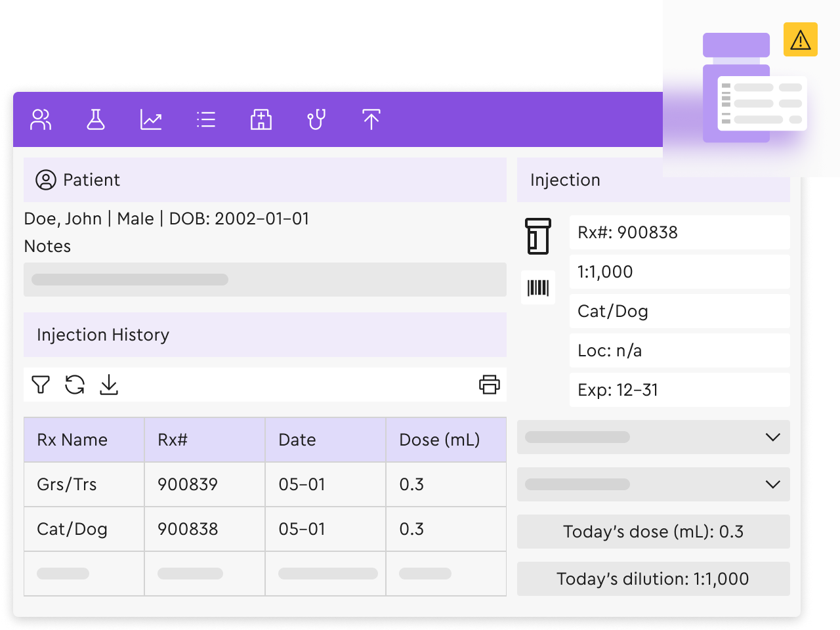Click the Dose cell in Cat/Dog row
Viewport: 840px width, 630px height.
446,529
